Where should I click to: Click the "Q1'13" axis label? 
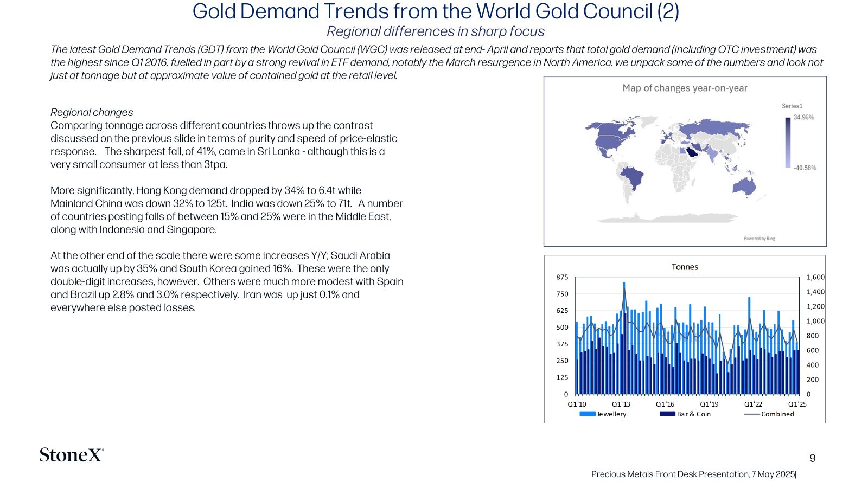621,404
